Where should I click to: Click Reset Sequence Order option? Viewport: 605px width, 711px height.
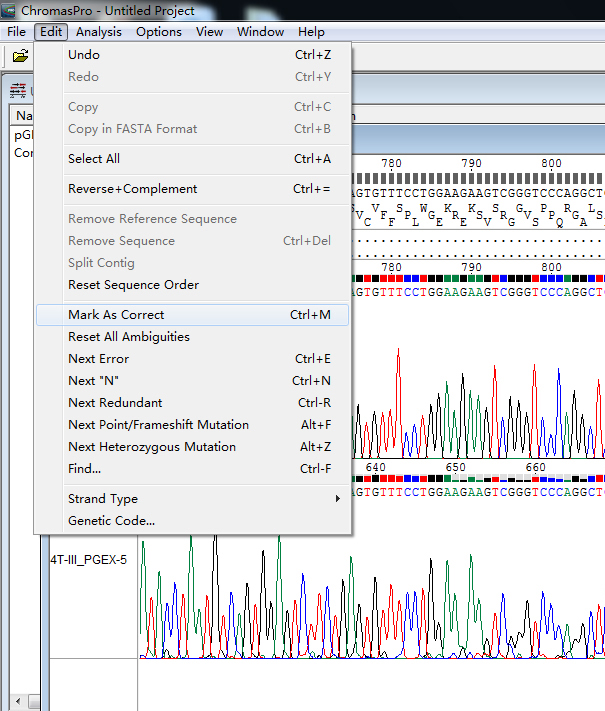[133, 285]
